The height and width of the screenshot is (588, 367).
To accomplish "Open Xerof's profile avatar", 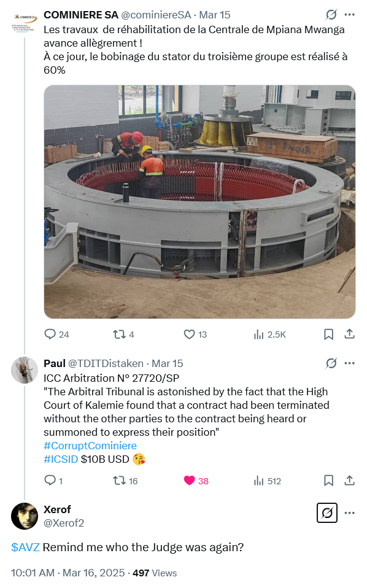I will [25, 516].
